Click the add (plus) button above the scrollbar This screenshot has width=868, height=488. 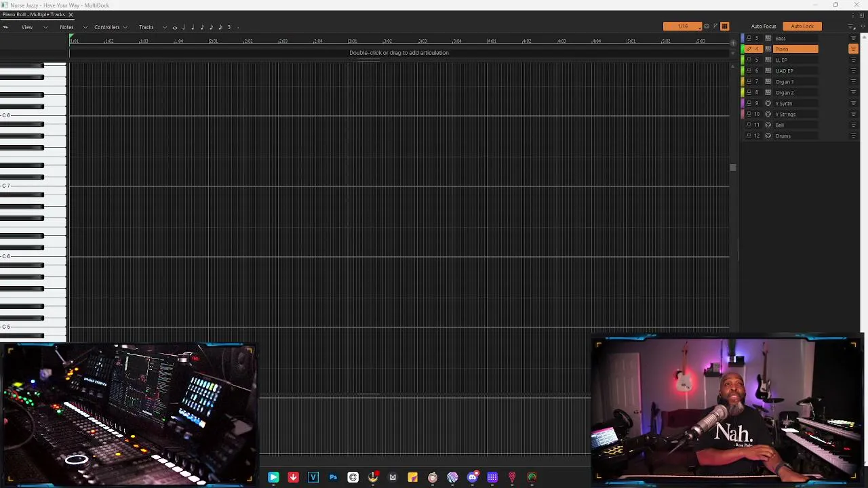[733, 43]
